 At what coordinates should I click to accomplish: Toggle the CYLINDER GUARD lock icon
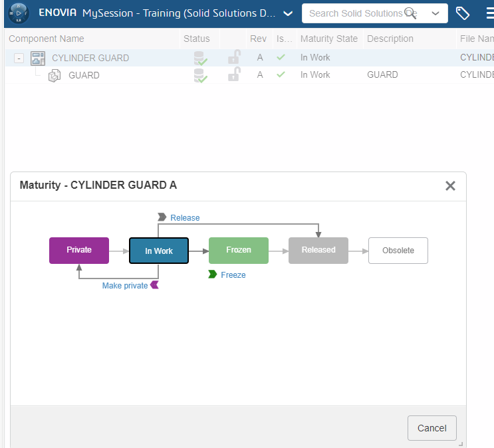pos(234,57)
